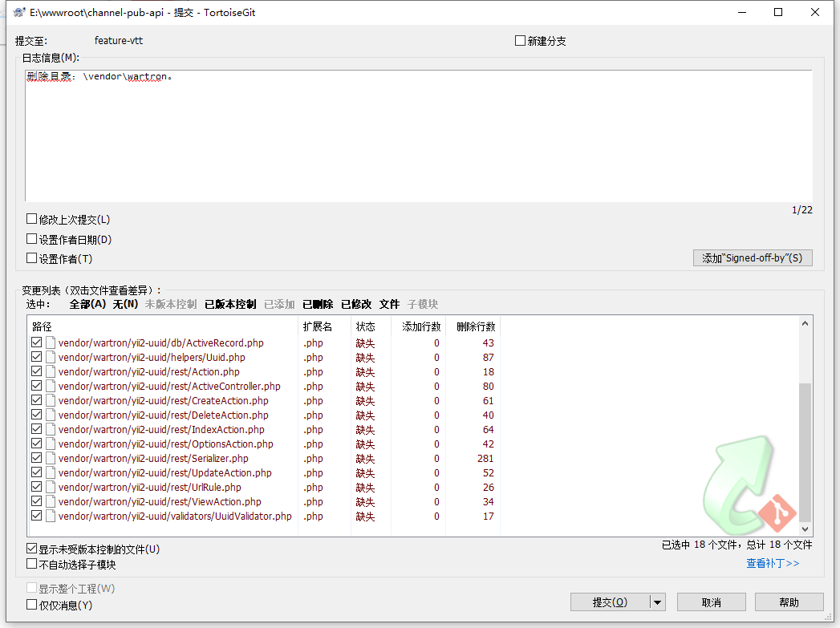Select 全部(A) filter
This screenshot has height=628, width=840.
[x=87, y=304]
